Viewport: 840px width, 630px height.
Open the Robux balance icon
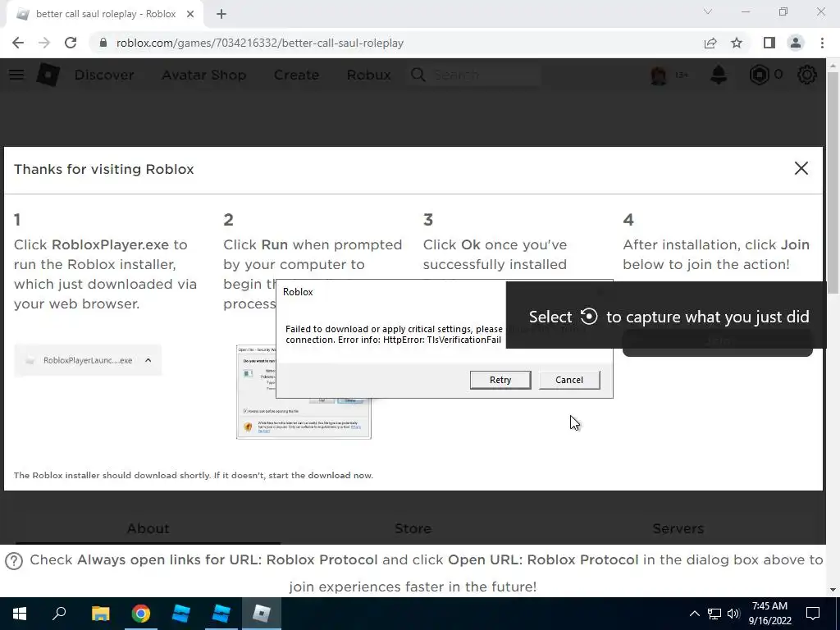coord(759,75)
